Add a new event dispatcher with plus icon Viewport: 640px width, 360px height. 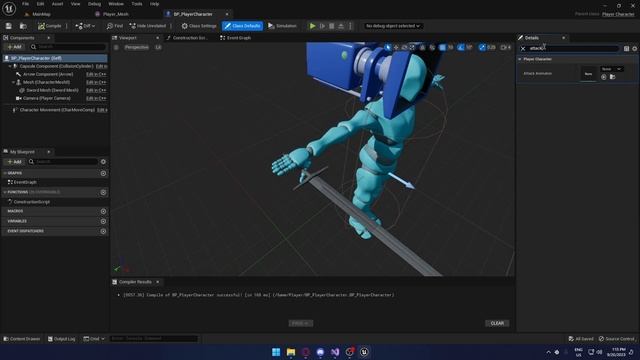pos(103,231)
